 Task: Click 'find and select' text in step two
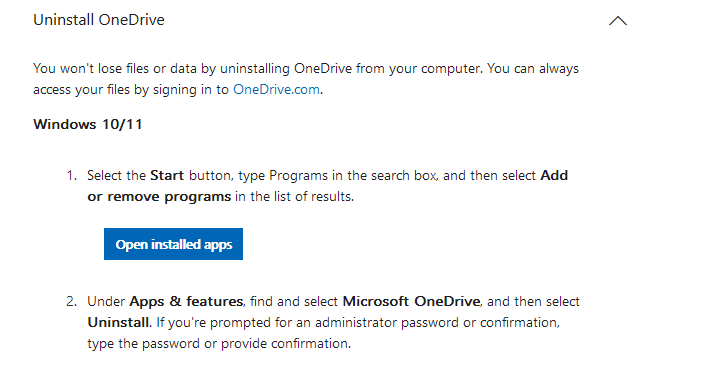(294, 302)
